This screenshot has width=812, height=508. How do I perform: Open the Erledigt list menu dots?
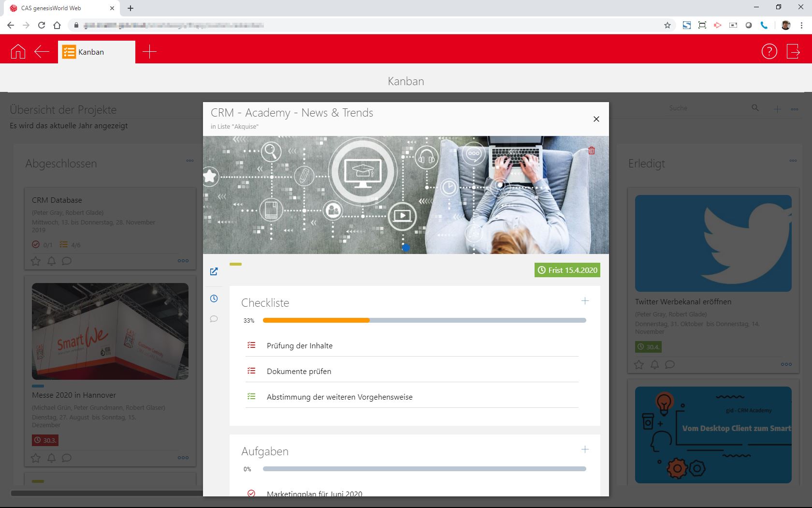tap(793, 161)
